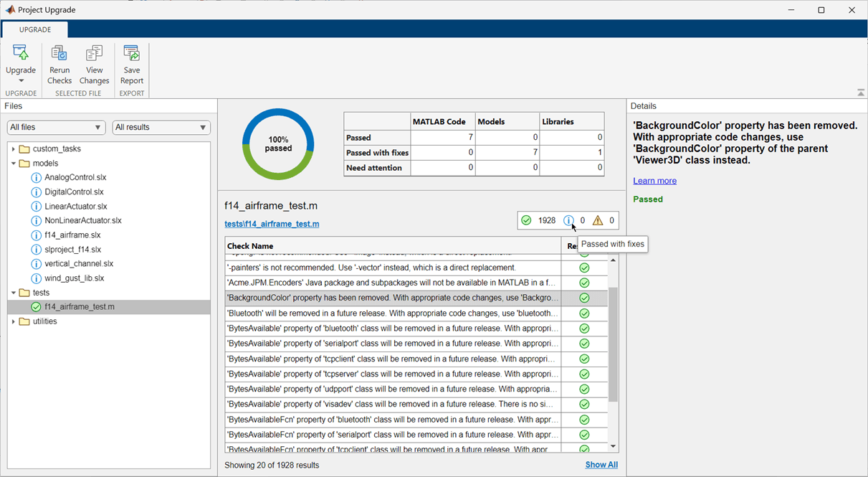Click the 100% passed donut chart
The height and width of the screenshot is (477, 868).
(278, 144)
